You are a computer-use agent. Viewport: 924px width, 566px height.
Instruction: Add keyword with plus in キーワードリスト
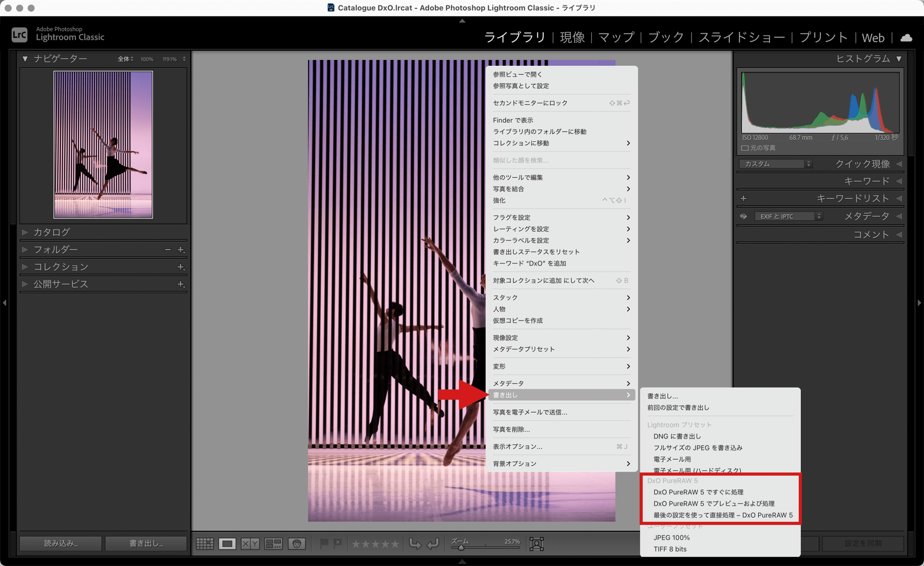[743, 198]
